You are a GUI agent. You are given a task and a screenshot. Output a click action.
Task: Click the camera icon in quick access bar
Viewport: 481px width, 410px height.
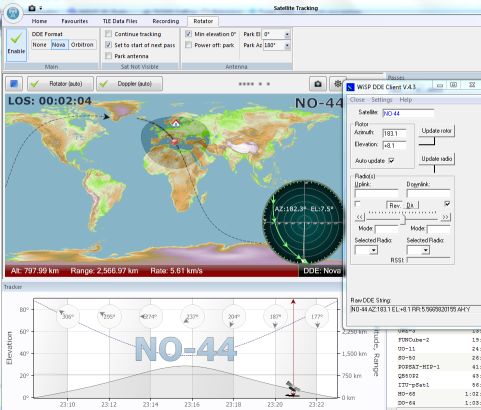tap(32, 8)
